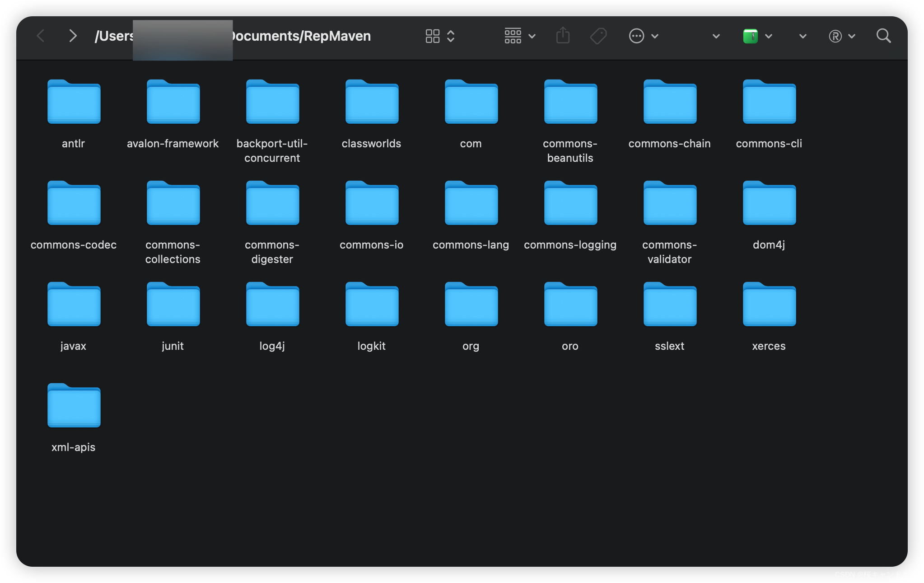The height and width of the screenshot is (583, 924).
Task: Expand the green archiver dropdown chevron
Action: tap(769, 36)
